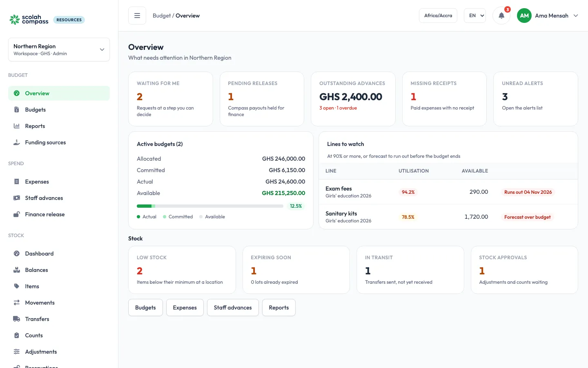The image size is (588, 368).
Task: Click the Scolah Compass logo
Action: click(x=29, y=20)
